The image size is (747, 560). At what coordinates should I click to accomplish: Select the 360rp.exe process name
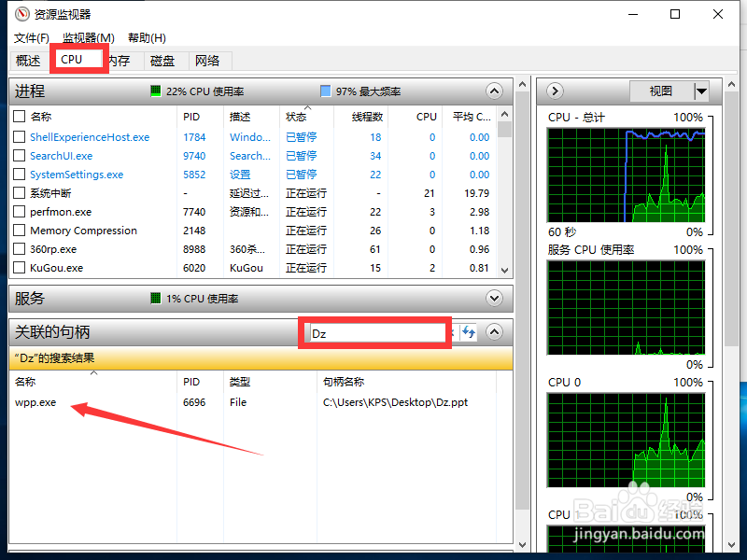coord(53,249)
